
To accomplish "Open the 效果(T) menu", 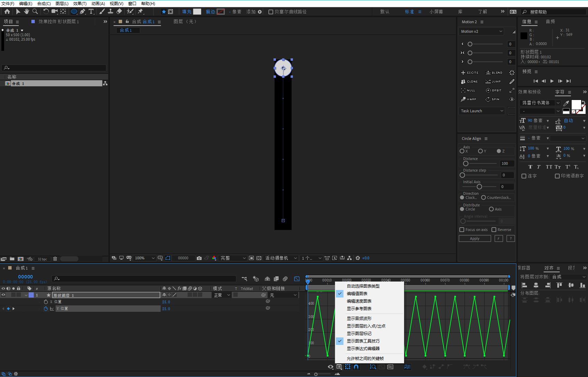I will point(80,3).
